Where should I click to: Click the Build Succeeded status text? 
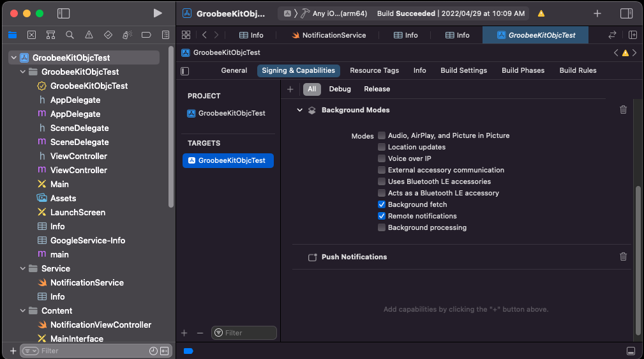click(x=406, y=13)
